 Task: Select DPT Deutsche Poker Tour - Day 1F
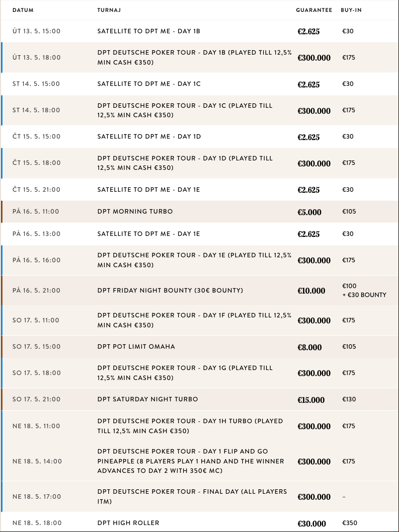(200, 320)
